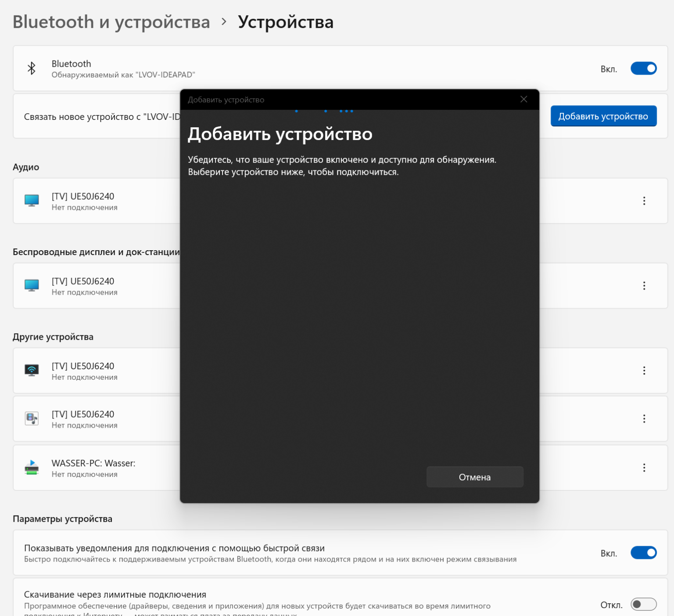Toggle quick pairing notifications switch
674x616 pixels.
point(643,553)
